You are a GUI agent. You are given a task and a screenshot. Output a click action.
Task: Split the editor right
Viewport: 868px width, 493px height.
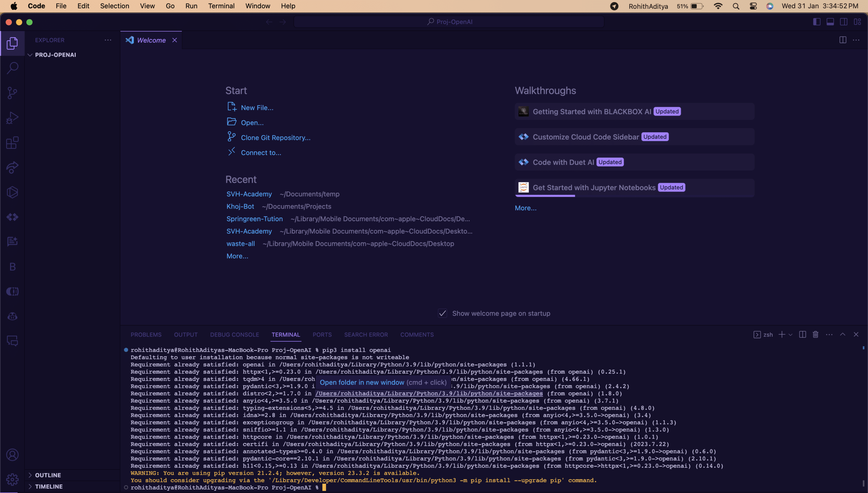pos(843,40)
